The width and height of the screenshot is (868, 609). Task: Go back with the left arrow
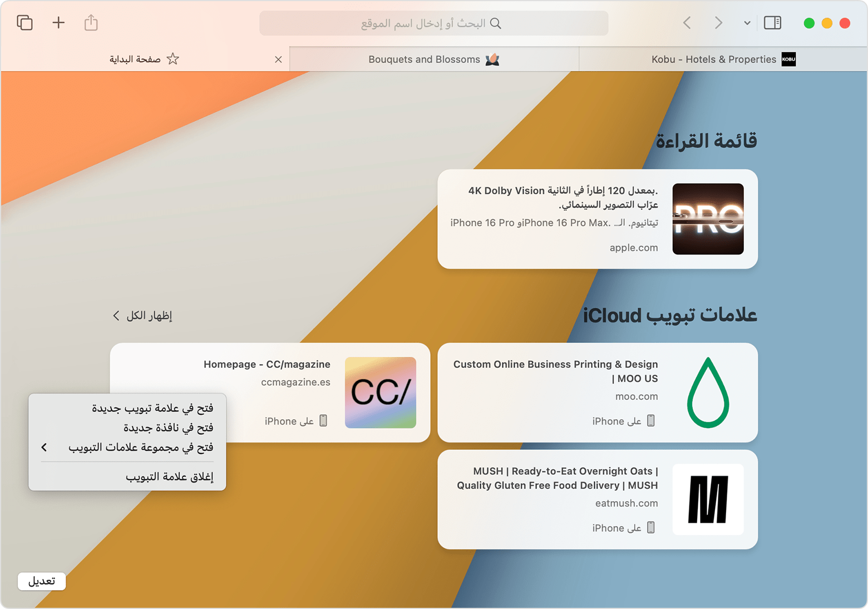(x=687, y=23)
